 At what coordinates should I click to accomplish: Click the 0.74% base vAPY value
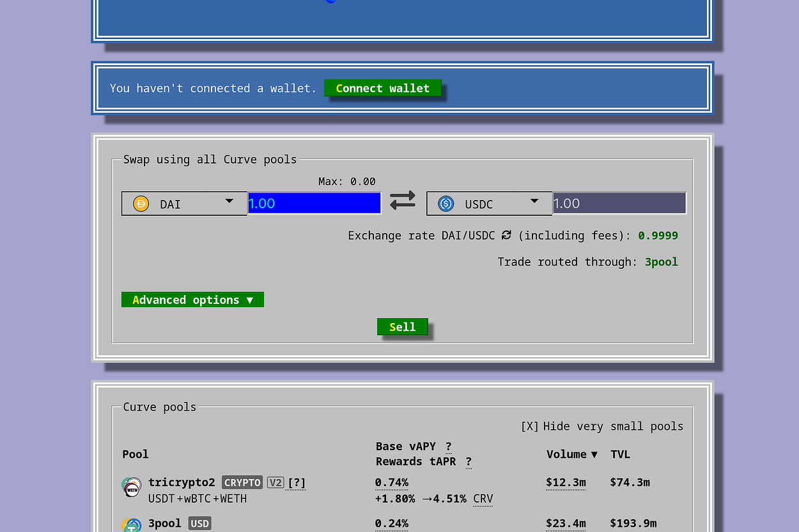point(392,482)
